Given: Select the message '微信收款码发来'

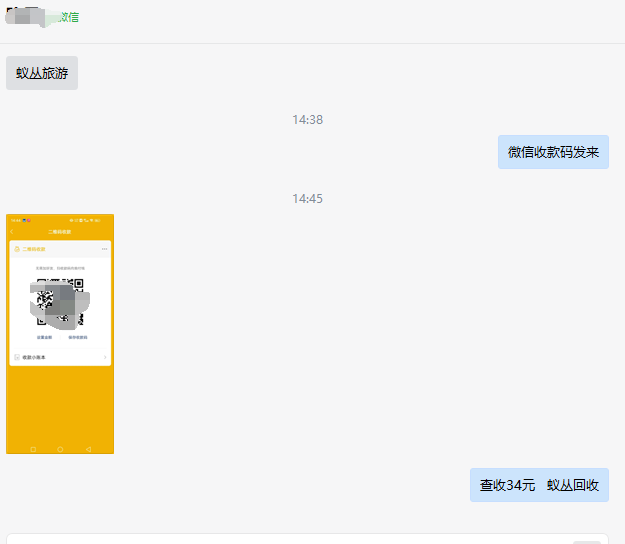Looking at the screenshot, I should click(x=553, y=152).
